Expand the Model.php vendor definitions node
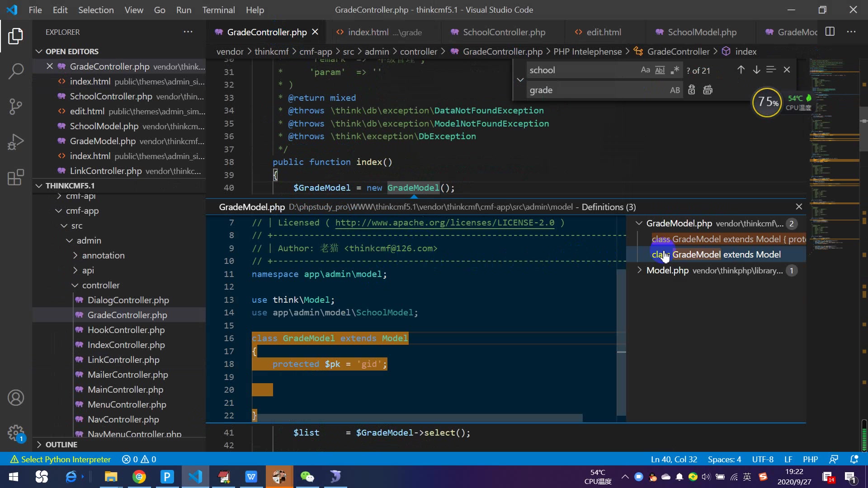 click(639, 270)
